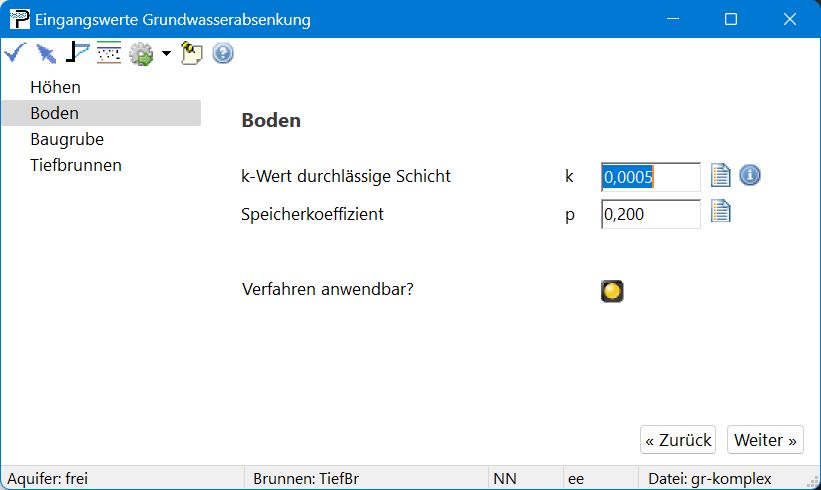This screenshot has width=821, height=490.
Task: Click the k-Wert input field
Action: click(650, 177)
